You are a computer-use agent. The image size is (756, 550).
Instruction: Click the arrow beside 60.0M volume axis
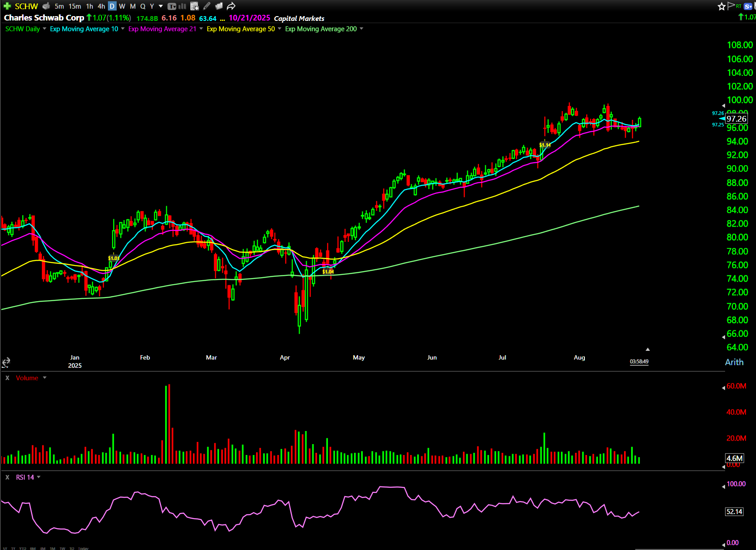(x=724, y=388)
